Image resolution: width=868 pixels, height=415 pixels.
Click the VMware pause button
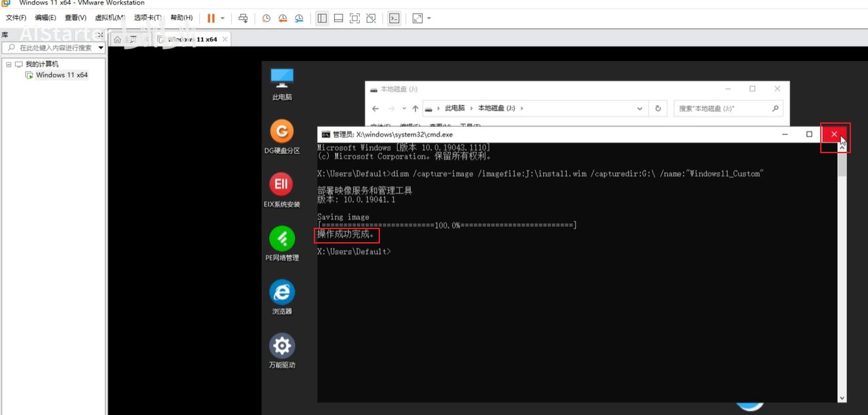pyautogui.click(x=211, y=18)
